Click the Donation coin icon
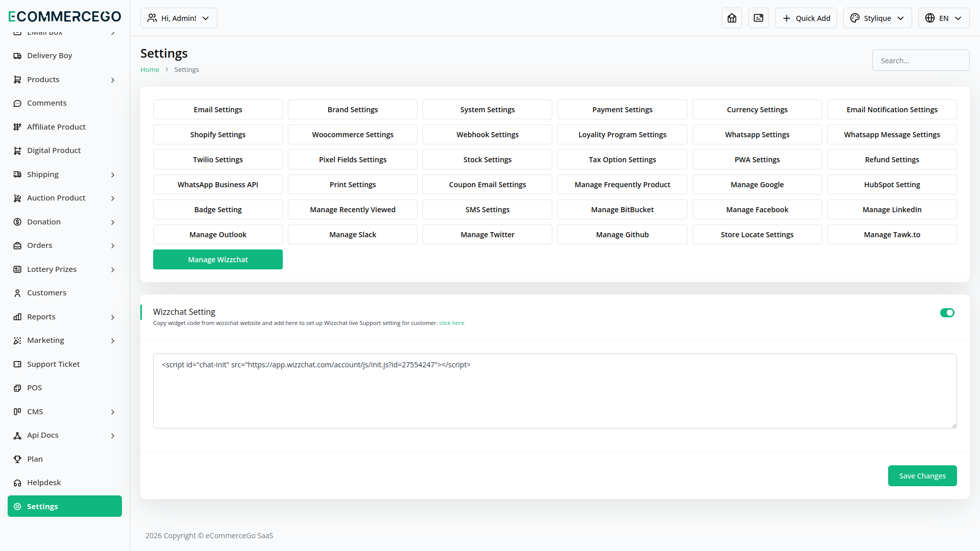980x551 pixels. point(17,222)
